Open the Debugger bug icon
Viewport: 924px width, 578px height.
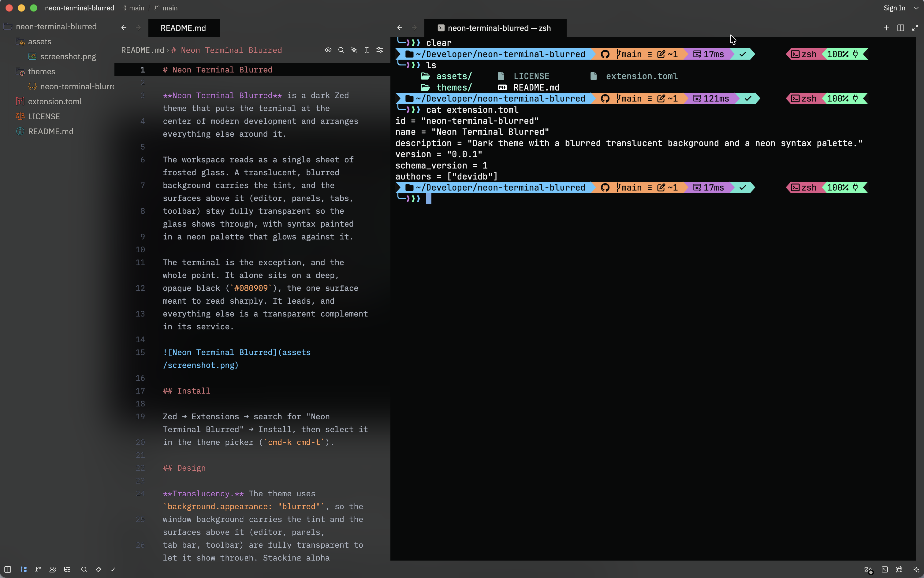(899, 569)
